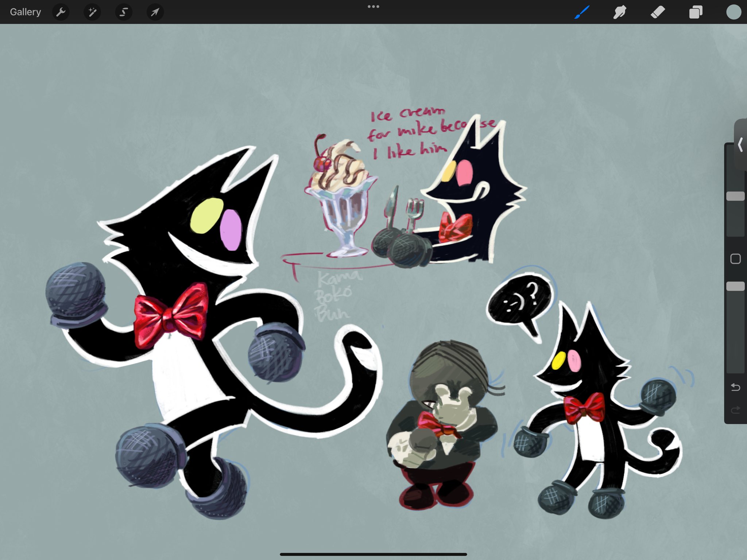The height and width of the screenshot is (560, 747).
Task: Tap the square Modify button on sidebar
Action: click(735, 259)
